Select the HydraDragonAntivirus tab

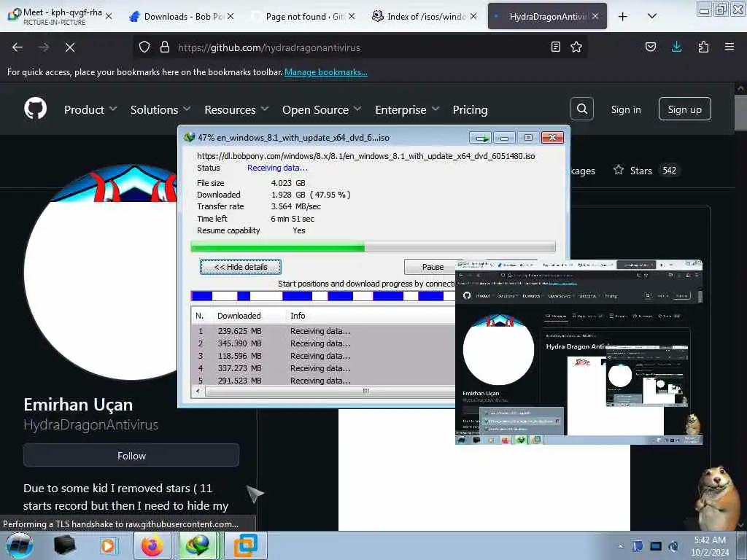(547, 17)
